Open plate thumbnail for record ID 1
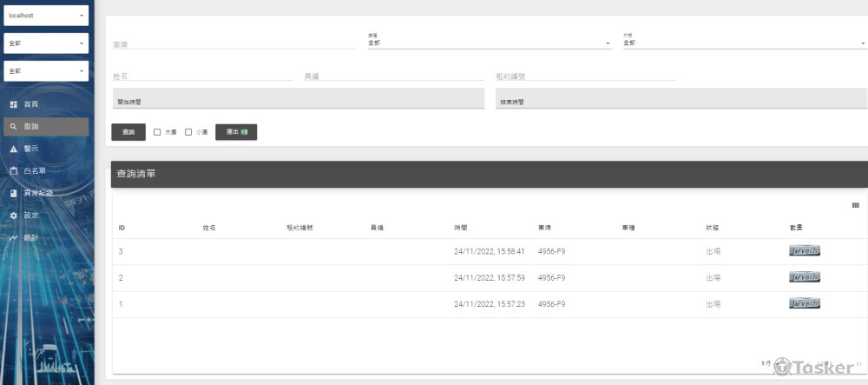The height and width of the screenshot is (385, 868). [805, 304]
